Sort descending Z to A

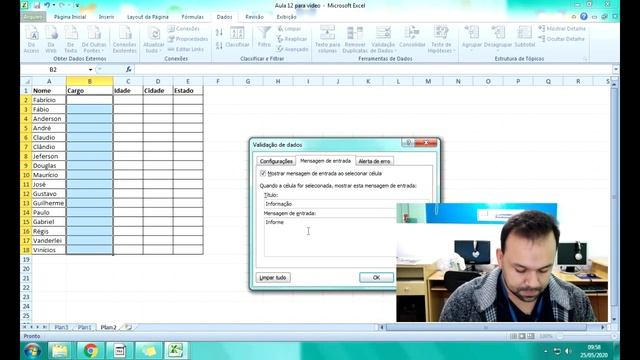[x=219, y=45]
